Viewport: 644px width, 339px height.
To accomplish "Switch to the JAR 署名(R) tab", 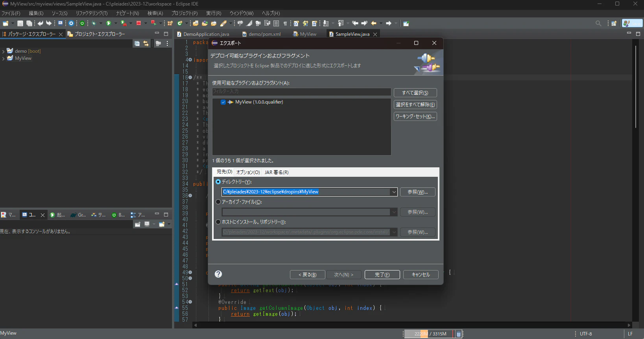I will [x=277, y=172].
